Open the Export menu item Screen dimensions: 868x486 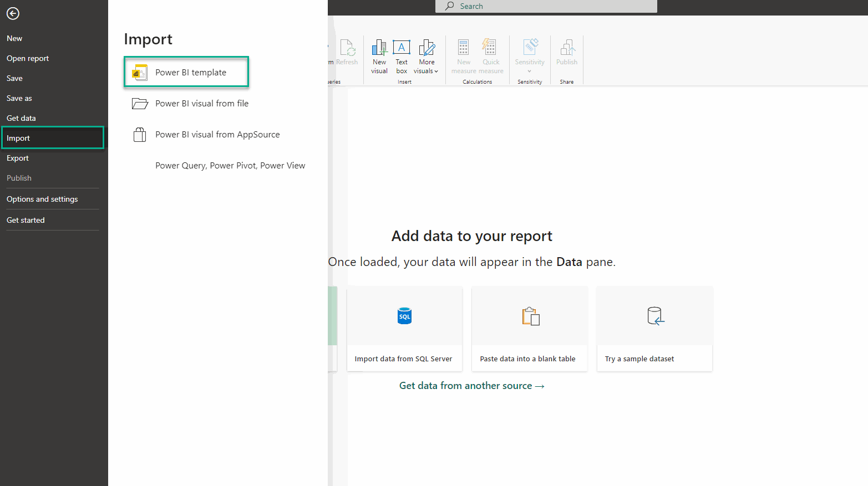pyautogui.click(x=17, y=158)
